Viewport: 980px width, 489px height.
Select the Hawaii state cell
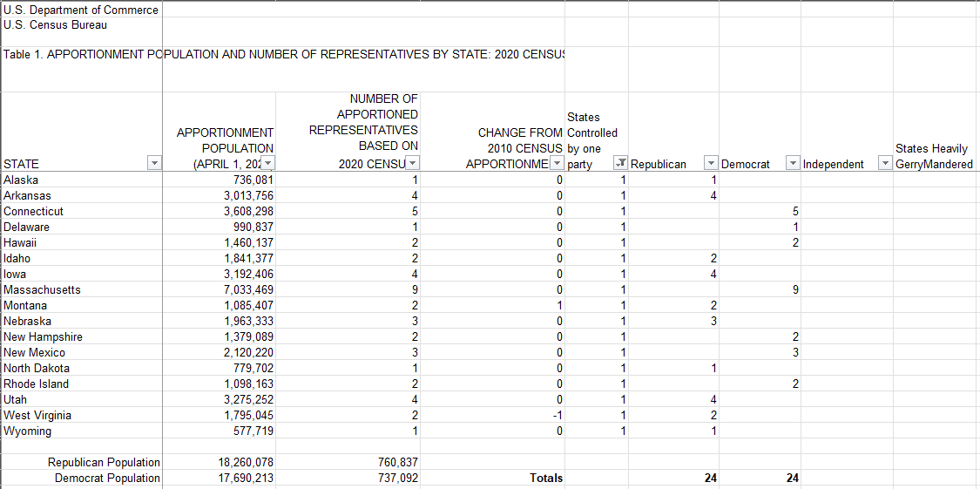(x=82, y=242)
